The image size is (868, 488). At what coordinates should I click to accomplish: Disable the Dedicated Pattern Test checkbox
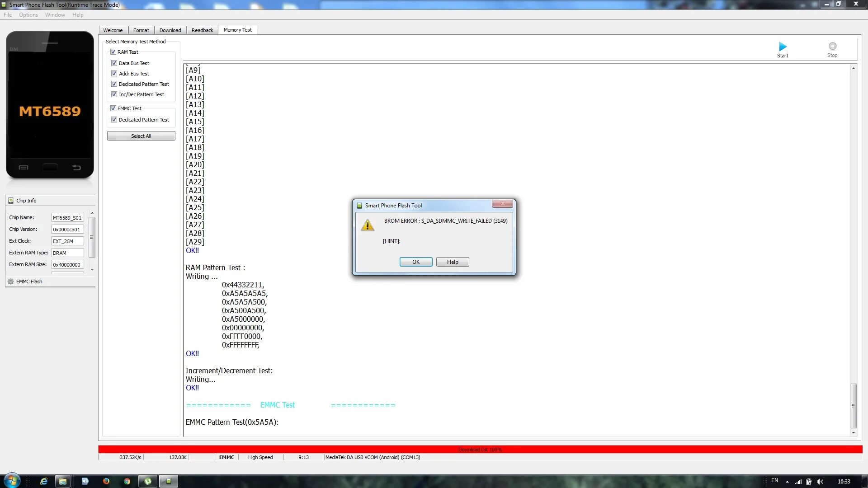[x=113, y=84]
